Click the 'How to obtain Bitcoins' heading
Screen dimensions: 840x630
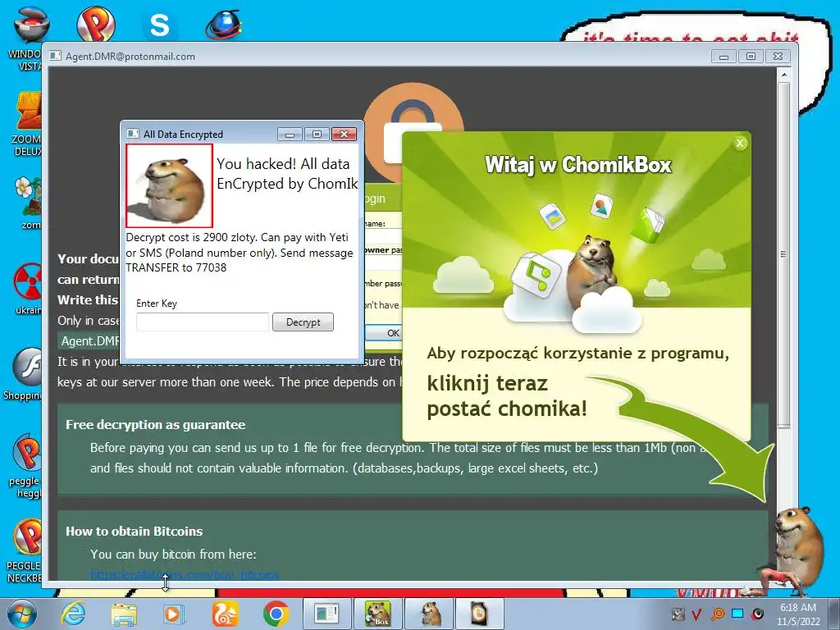click(x=134, y=532)
